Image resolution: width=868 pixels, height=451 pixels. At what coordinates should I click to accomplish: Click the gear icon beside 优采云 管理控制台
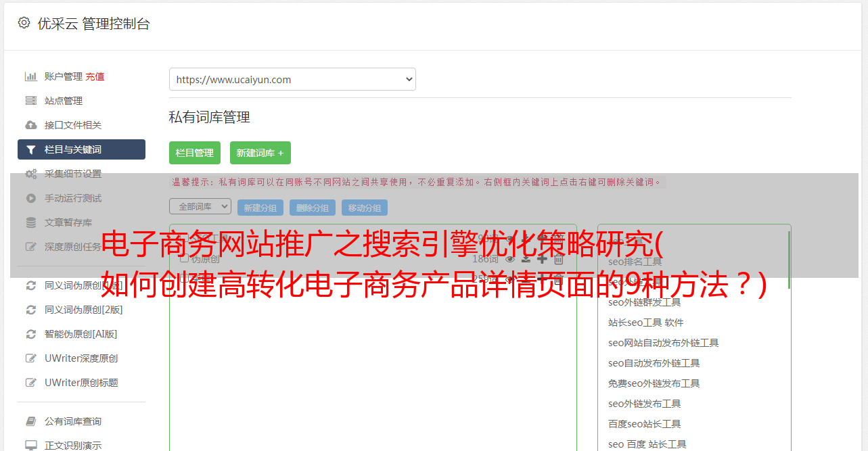point(24,23)
